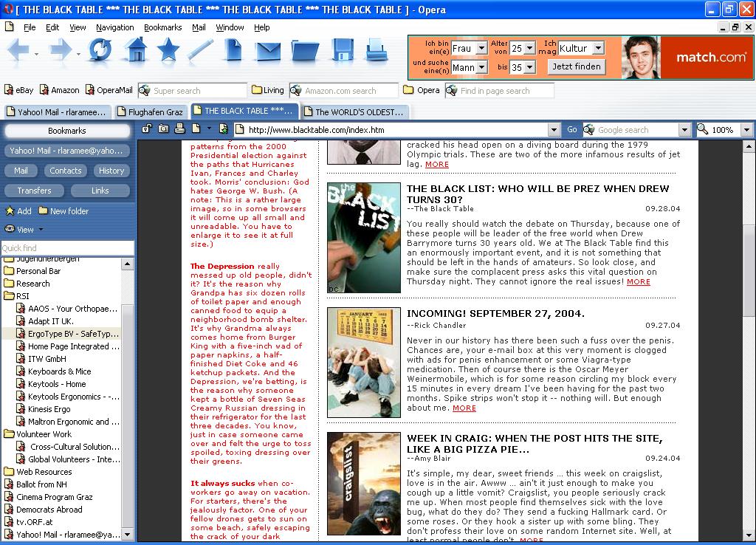
Task: Open the 'Frau' dropdown in match.com ad
Action: (481, 48)
